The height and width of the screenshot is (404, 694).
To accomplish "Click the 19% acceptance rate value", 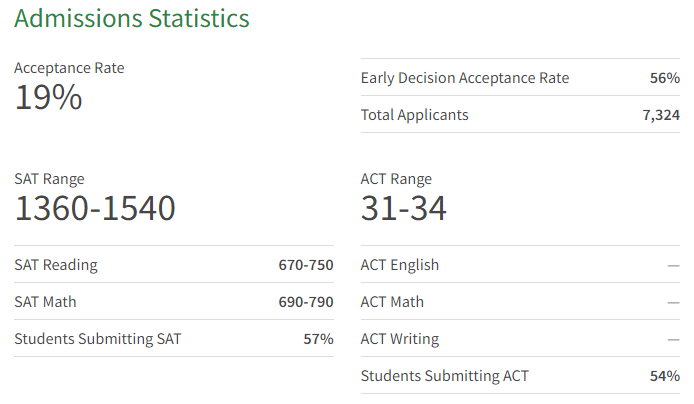I will tap(48, 97).
